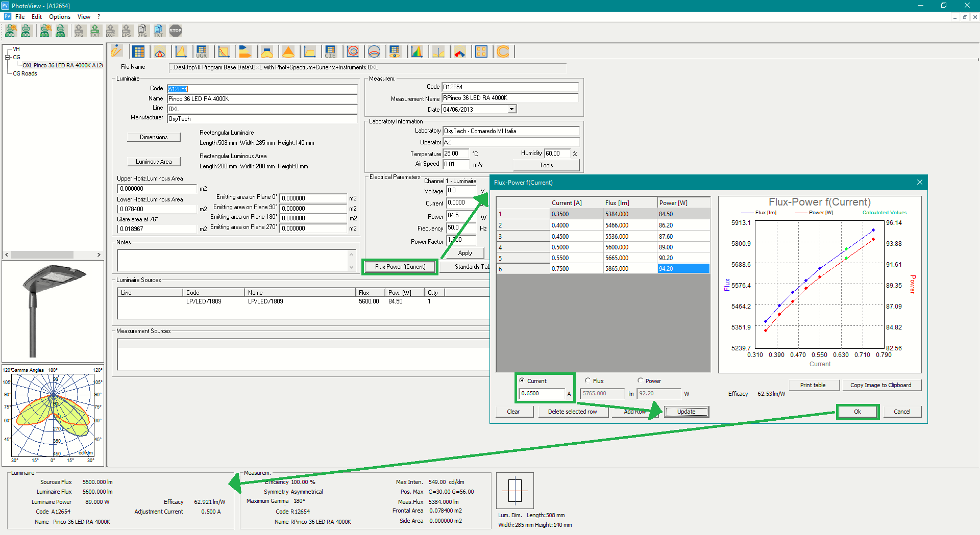This screenshot has width=980, height=535.
Task: Click the EPS export icon
Action: tap(127, 31)
